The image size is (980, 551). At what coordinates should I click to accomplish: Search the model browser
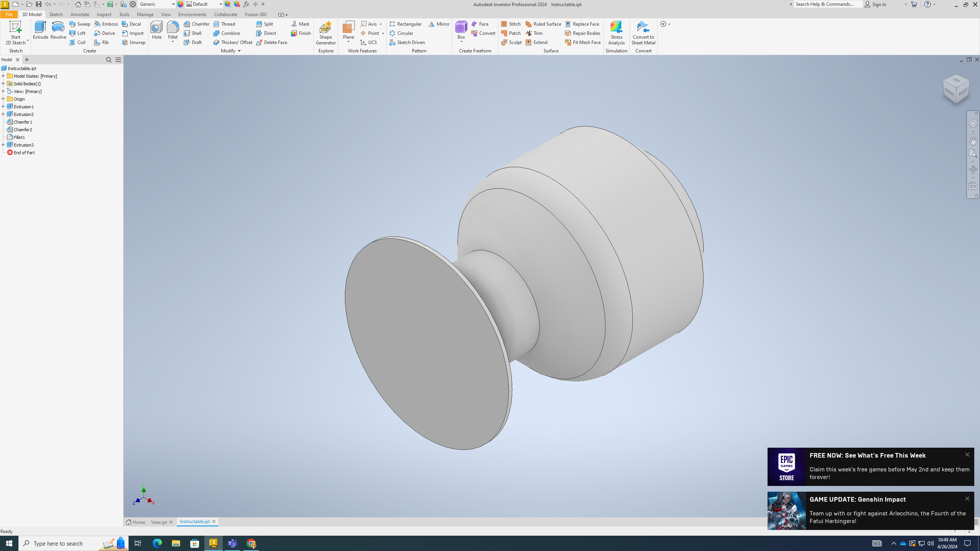pos(109,60)
